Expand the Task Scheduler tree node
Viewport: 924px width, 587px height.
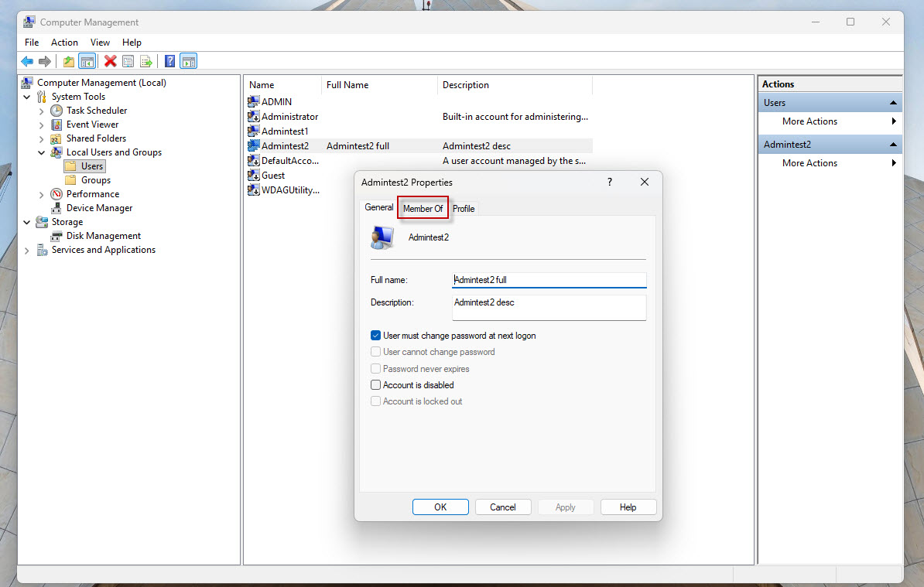click(41, 111)
